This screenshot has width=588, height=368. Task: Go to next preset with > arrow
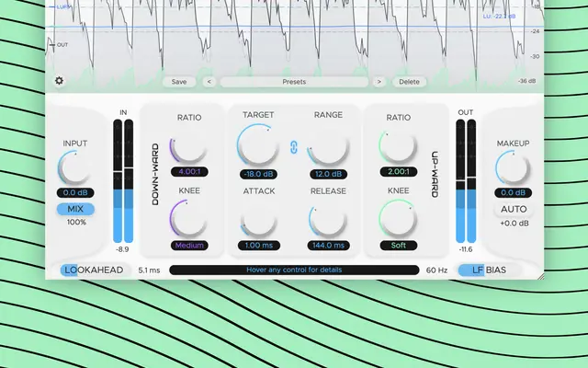click(x=379, y=82)
